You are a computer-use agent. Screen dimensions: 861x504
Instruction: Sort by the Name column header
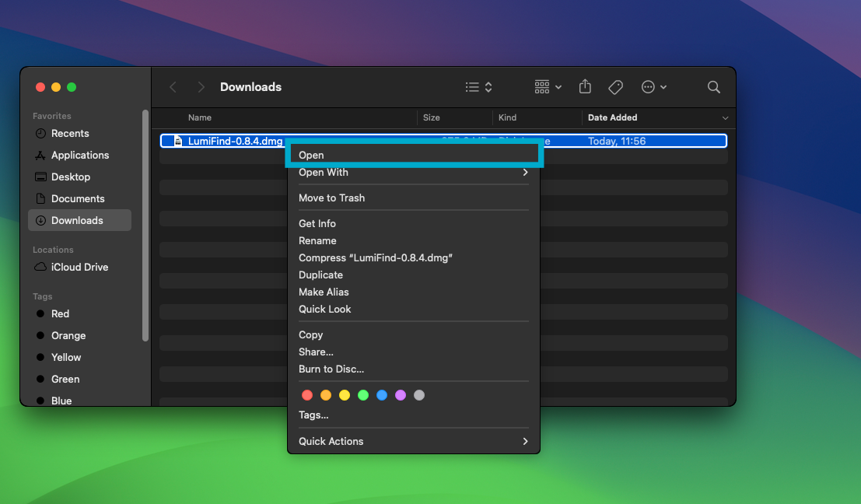pos(200,117)
